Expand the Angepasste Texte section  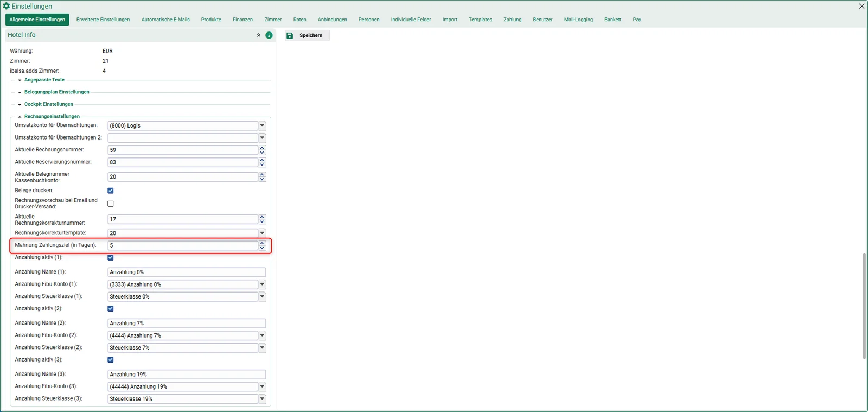click(x=44, y=80)
